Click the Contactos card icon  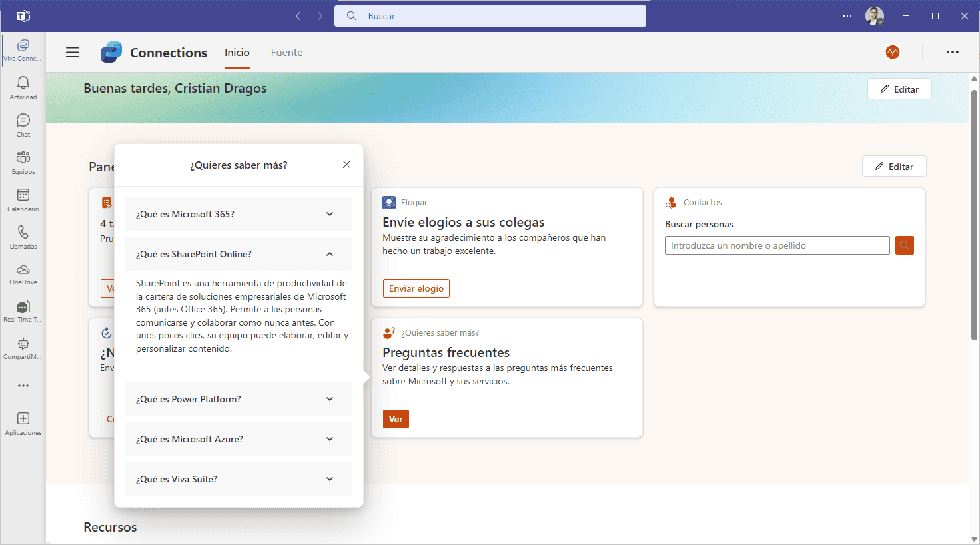(671, 202)
